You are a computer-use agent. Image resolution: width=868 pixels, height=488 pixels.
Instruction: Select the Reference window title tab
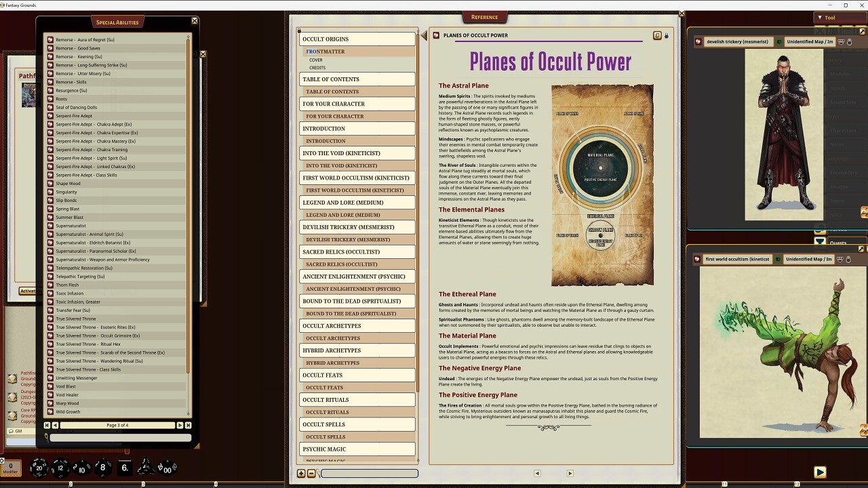(484, 17)
